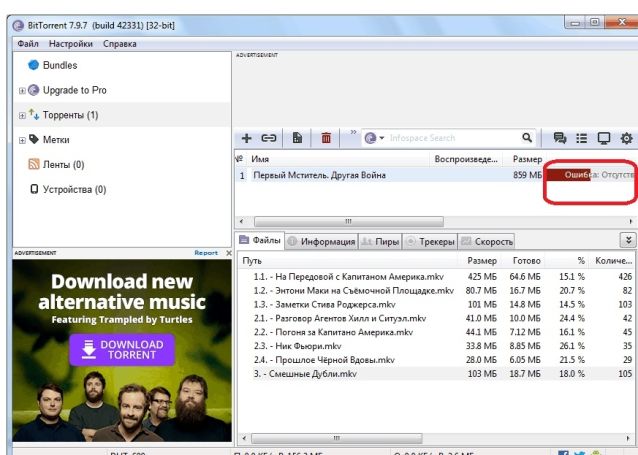Expand the Upgrade to Pro node
The height and width of the screenshot is (455, 638).
pyautogui.click(x=22, y=91)
